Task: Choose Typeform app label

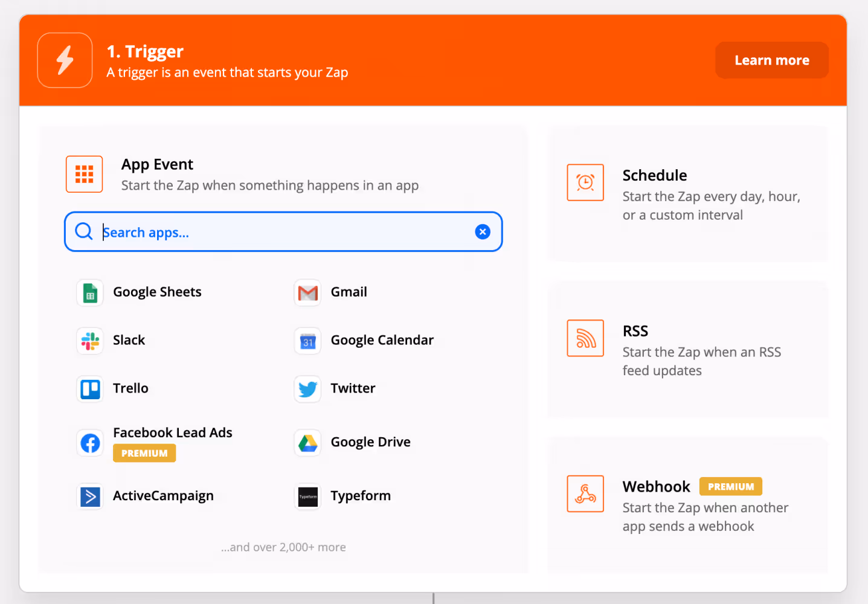Action: 361,496
